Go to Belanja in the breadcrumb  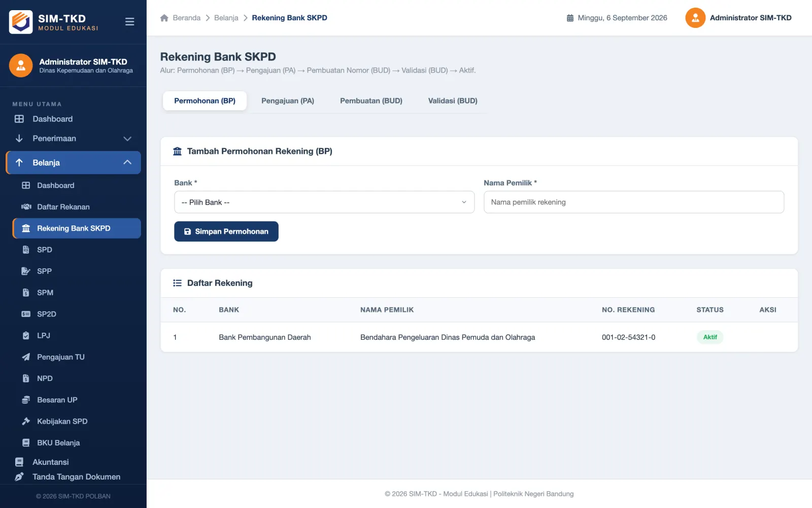point(226,18)
